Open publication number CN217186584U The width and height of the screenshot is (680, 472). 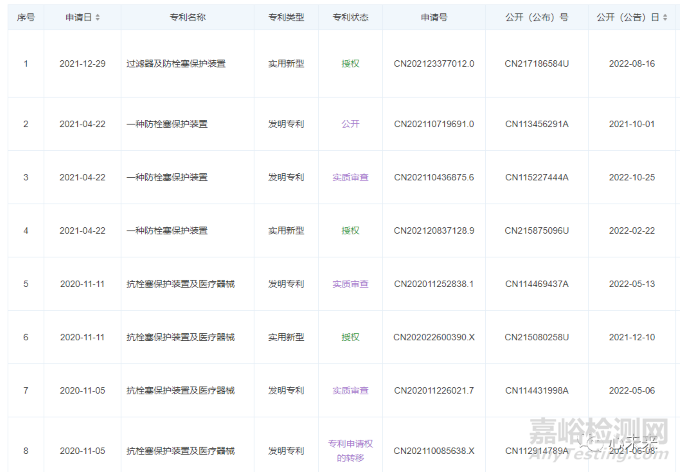536,64
